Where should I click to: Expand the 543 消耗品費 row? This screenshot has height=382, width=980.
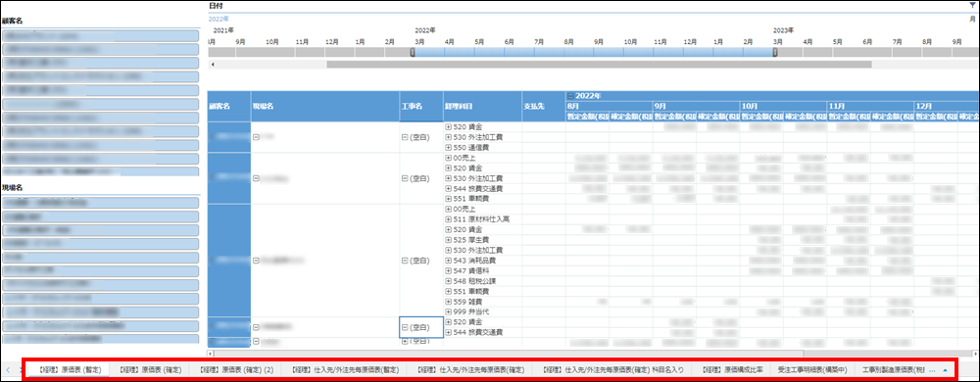pos(448,261)
